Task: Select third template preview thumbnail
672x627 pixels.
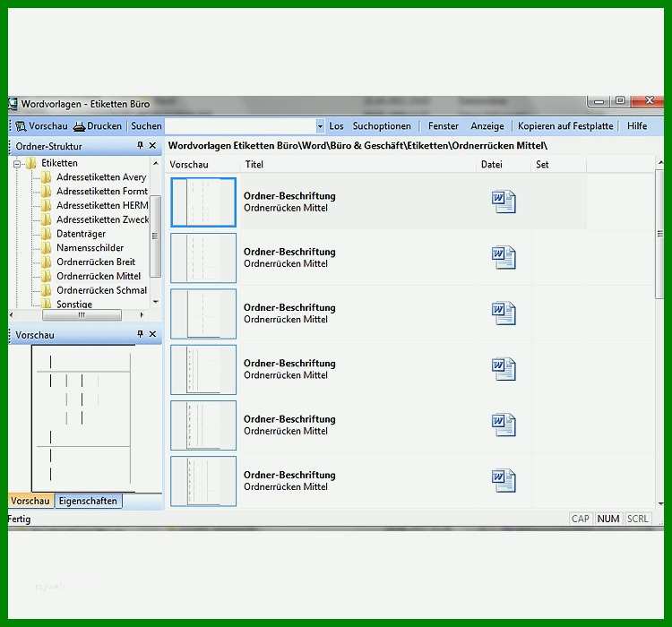Action: pyautogui.click(x=203, y=313)
